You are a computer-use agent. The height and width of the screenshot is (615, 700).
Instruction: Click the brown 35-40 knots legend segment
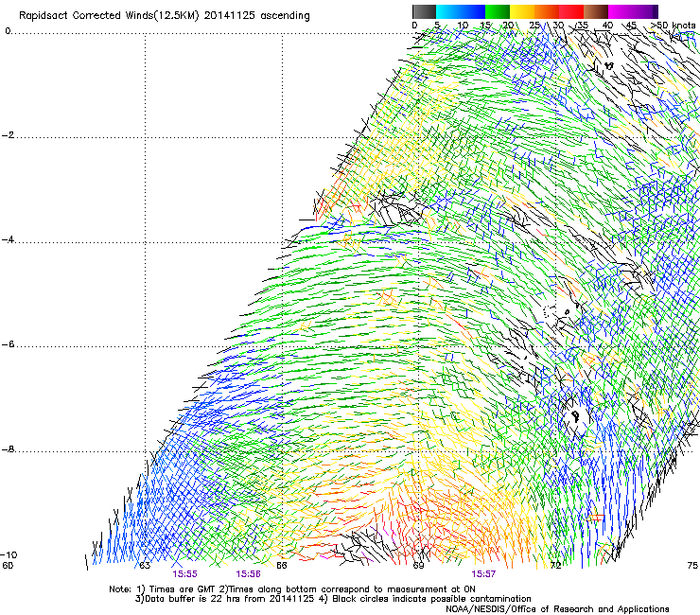(x=596, y=11)
